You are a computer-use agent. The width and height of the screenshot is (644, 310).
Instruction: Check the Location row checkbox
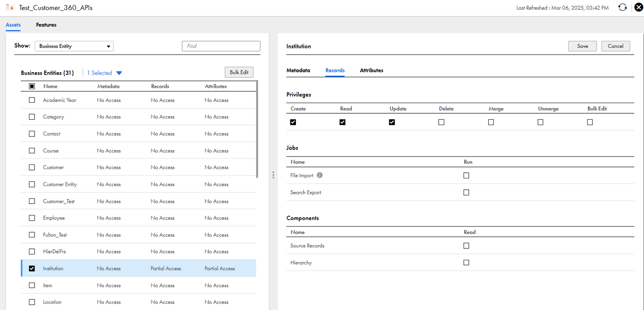pyautogui.click(x=32, y=302)
